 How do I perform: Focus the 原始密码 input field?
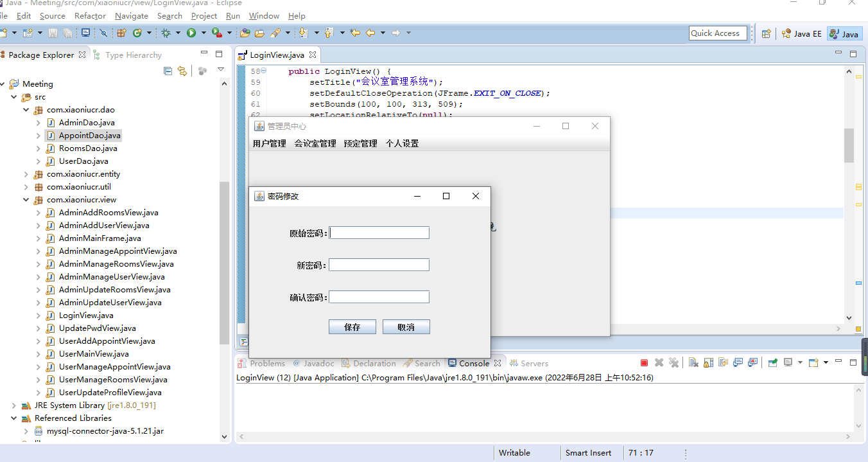click(379, 233)
